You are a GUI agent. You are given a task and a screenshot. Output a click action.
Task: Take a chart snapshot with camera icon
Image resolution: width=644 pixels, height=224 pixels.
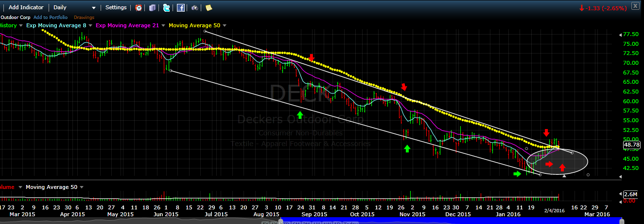(x=194, y=8)
